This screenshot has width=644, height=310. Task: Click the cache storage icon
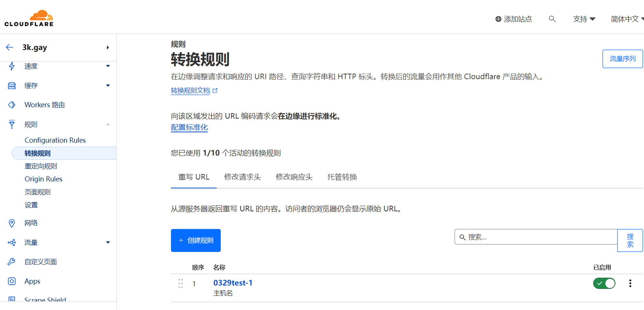(12, 85)
